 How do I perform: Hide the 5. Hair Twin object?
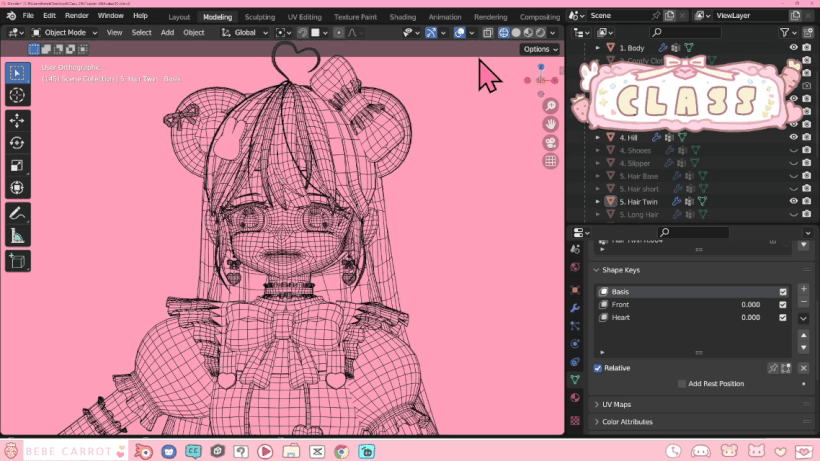point(794,201)
